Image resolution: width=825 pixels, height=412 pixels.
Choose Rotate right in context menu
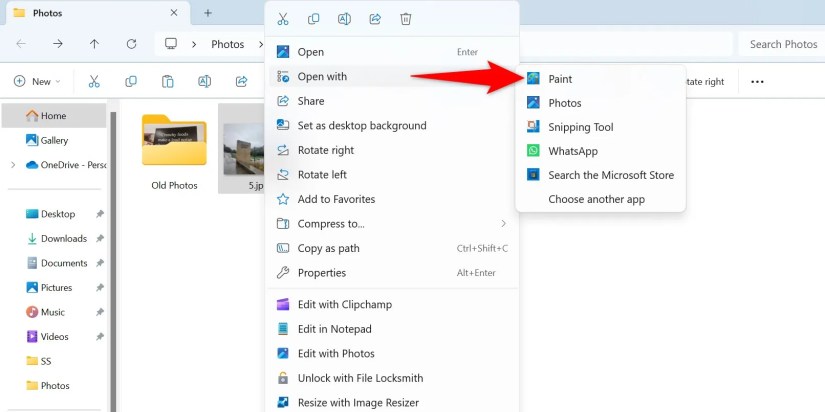[x=392, y=150]
